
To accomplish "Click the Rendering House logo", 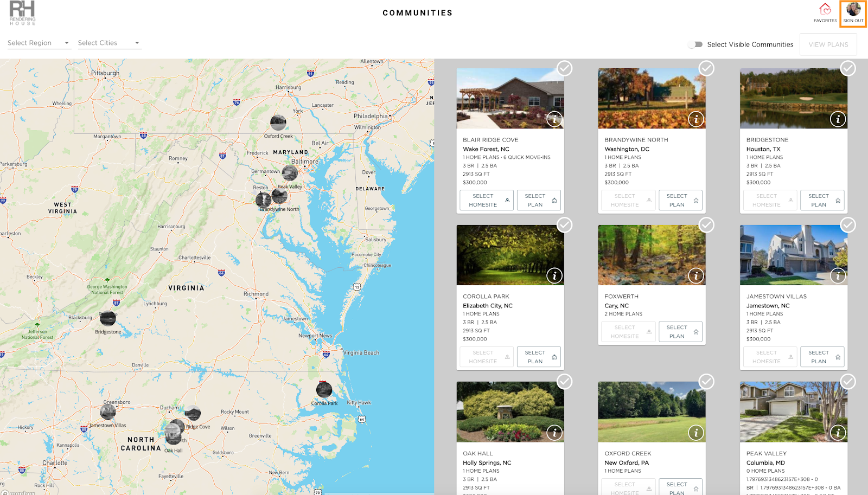I will pos(22,13).
